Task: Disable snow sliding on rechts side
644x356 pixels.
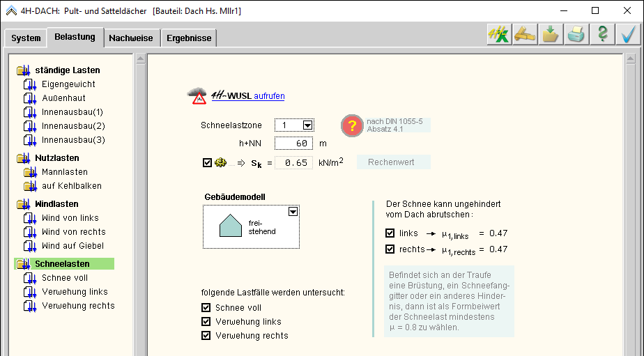Action: [390, 249]
